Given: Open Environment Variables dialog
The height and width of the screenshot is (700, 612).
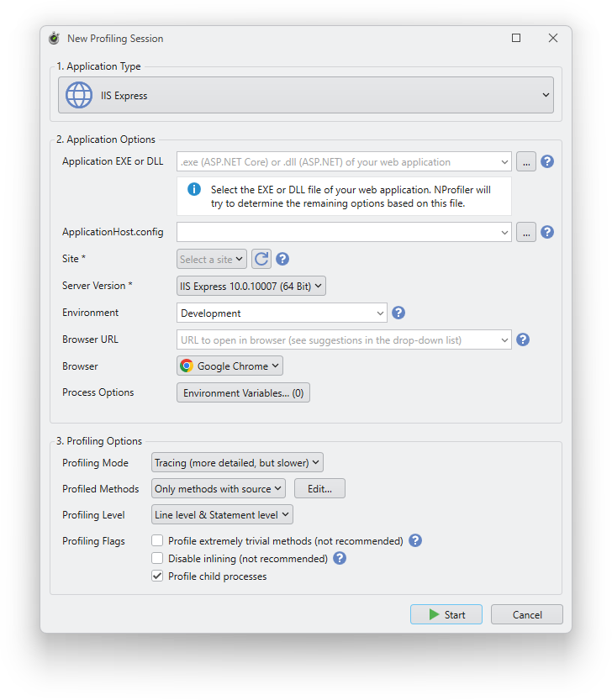Looking at the screenshot, I should pos(243,392).
